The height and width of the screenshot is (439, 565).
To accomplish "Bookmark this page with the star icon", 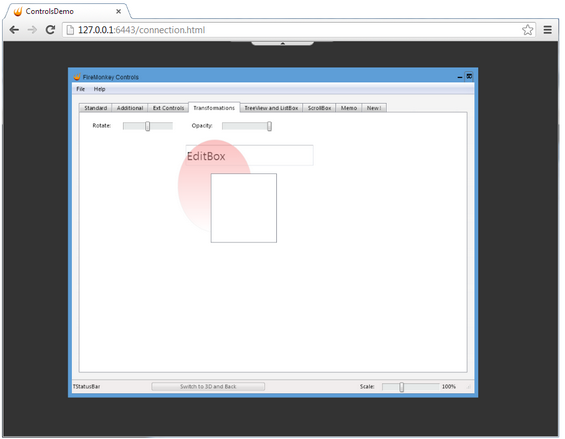I will tap(528, 30).
